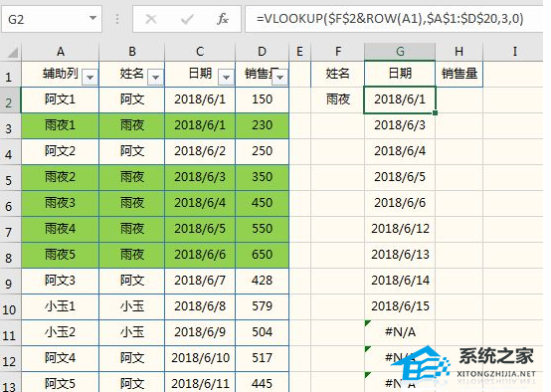The height and width of the screenshot is (392, 551).
Task: Click sales value 350 cell
Action: click(263, 177)
